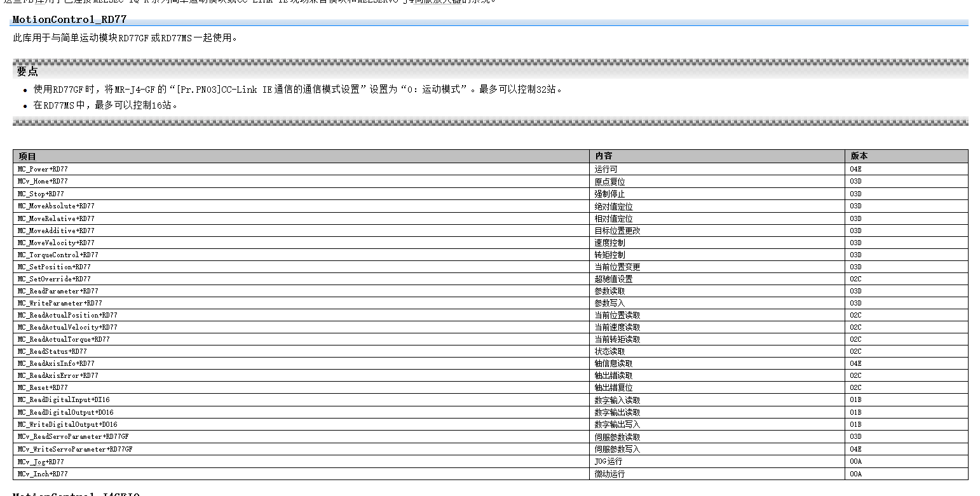Viewport: 980px width, 496px height.
Task: Open MCv_WriteServoParameter+RD77GF entry
Action: click(75, 449)
